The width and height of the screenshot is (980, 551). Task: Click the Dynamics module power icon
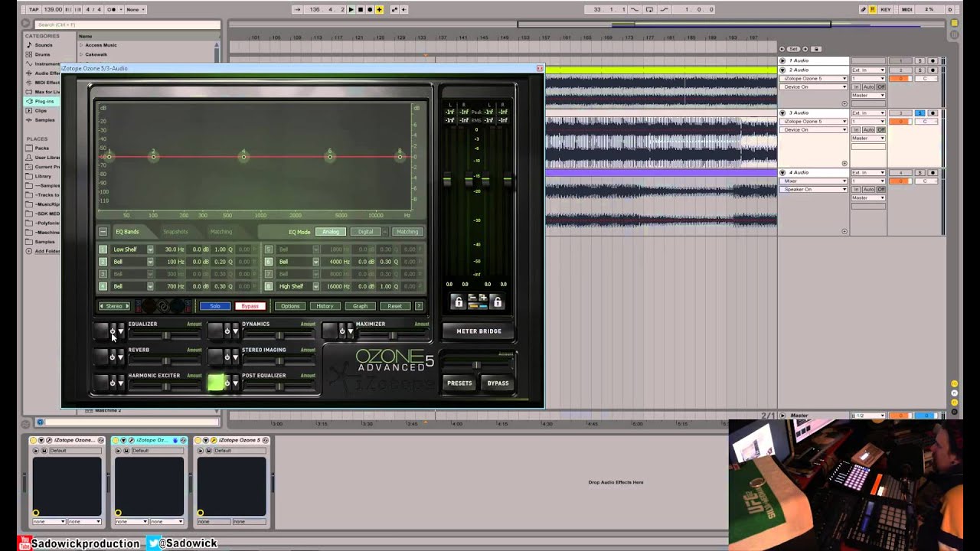click(x=227, y=331)
